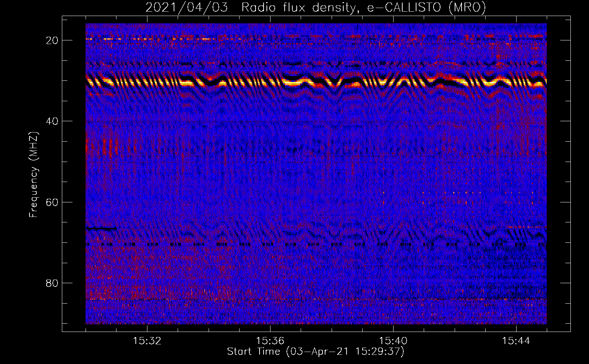The image size is (589, 364).
Task: Click the 'Start Time (03-Apr-21 15:29:37)' label
Action: click(316, 352)
